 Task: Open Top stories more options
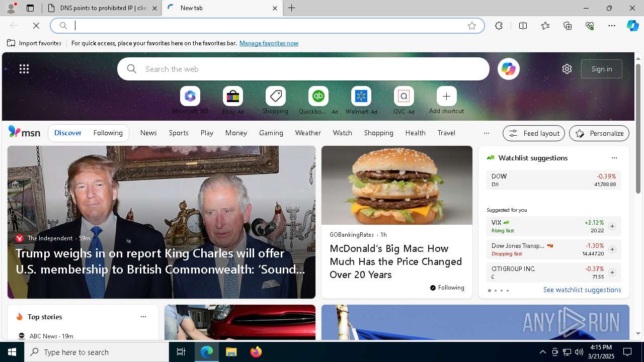coord(143,317)
